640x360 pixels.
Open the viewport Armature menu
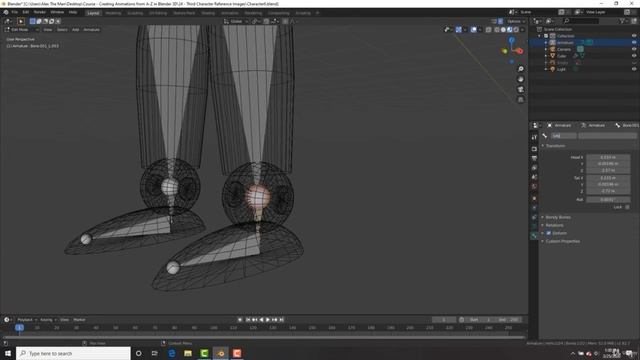(91, 30)
